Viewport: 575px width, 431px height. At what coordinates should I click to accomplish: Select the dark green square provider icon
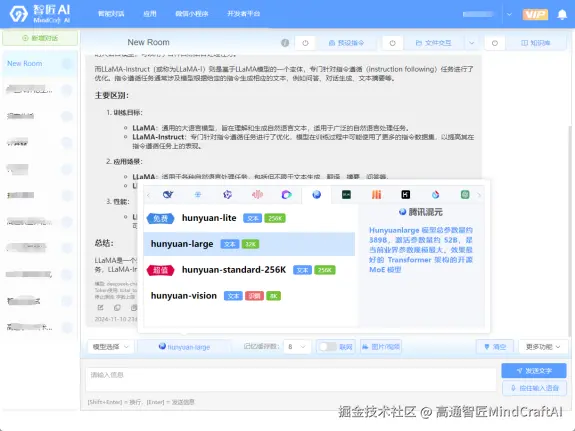[346, 194]
